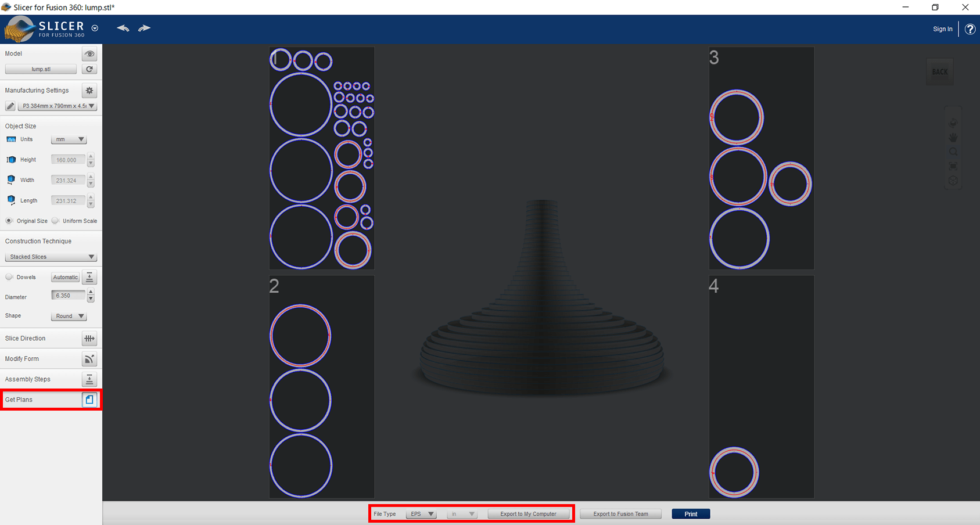980x525 pixels.
Task: Open dowel Shape Round dropdown
Action: tap(69, 316)
